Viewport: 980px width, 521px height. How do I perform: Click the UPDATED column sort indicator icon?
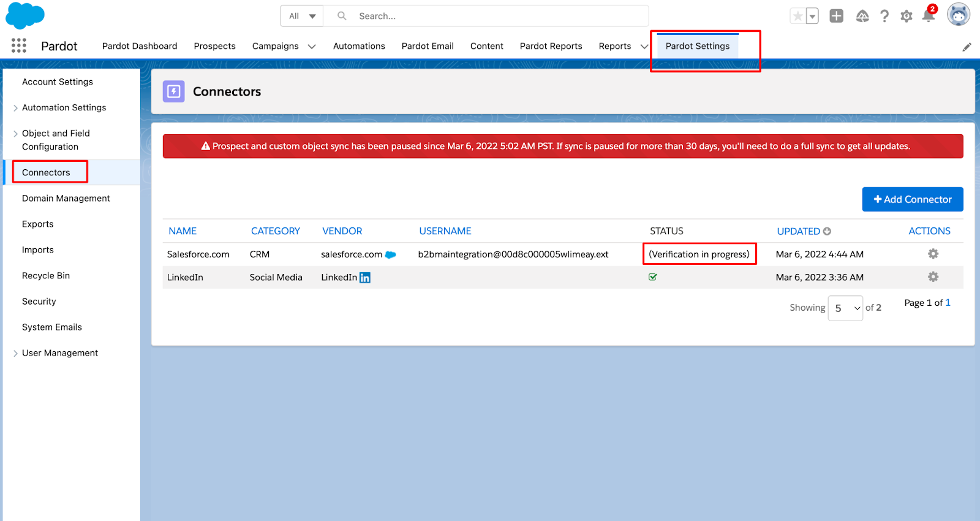pyautogui.click(x=827, y=231)
